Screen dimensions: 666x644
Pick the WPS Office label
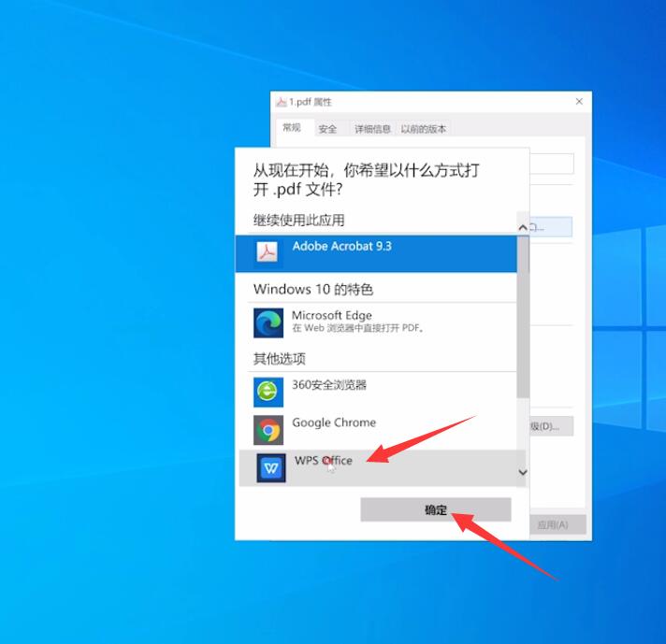click(324, 460)
